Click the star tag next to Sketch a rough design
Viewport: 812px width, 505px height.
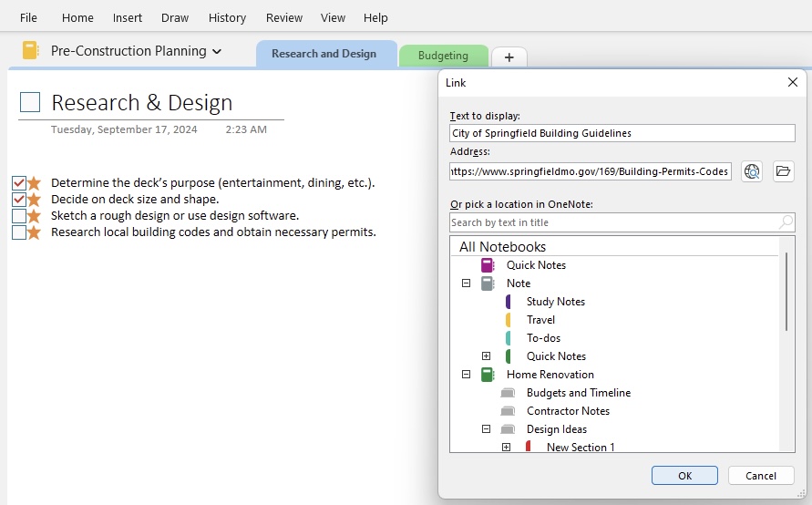pyautogui.click(x=35, y=215)
